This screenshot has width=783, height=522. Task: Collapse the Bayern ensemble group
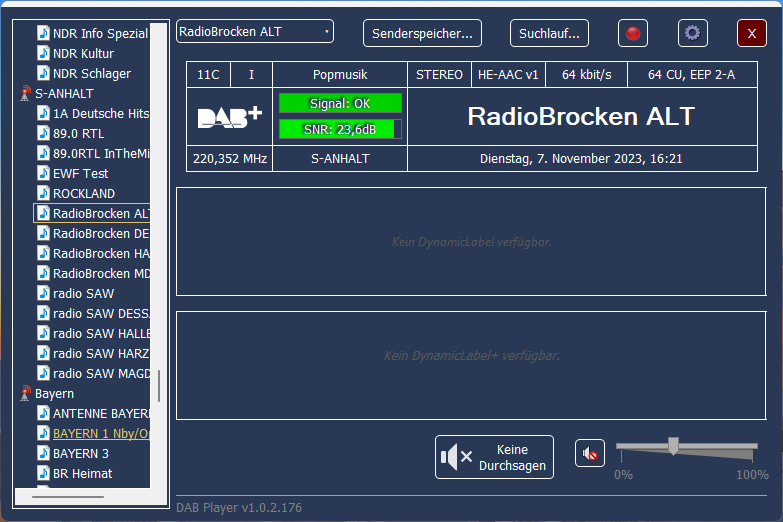pos(54,394)
